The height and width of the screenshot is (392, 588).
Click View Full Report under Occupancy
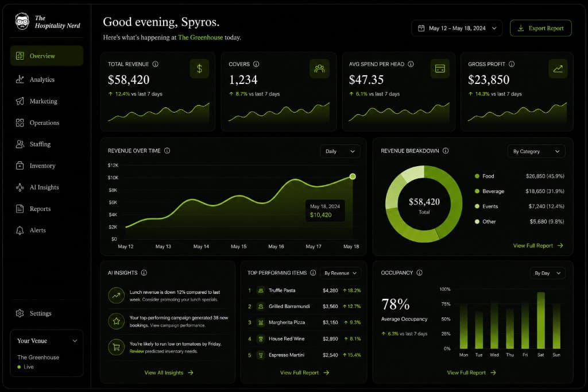[x=471, y=373]
